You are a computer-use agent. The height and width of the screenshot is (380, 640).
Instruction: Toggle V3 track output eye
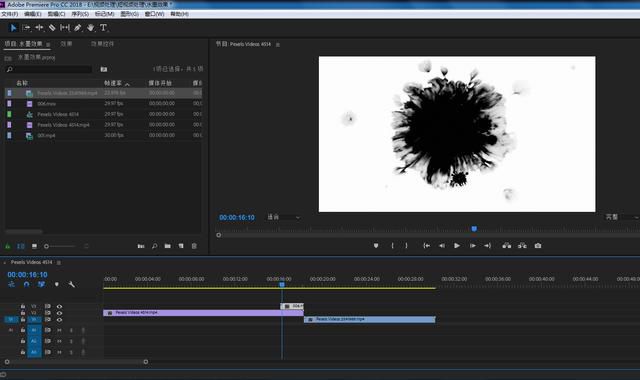[60, 306]
